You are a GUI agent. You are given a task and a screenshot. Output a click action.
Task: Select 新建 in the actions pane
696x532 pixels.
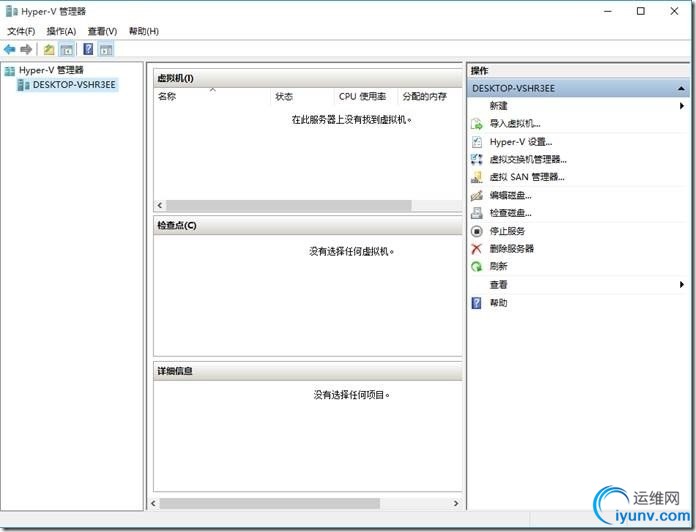[x=498, y=106]
